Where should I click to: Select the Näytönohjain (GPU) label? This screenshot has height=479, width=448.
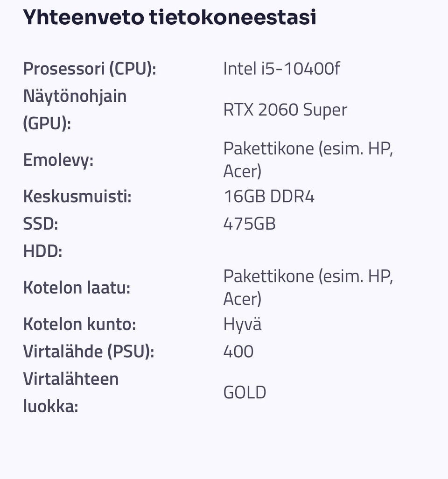click(75, 110)
